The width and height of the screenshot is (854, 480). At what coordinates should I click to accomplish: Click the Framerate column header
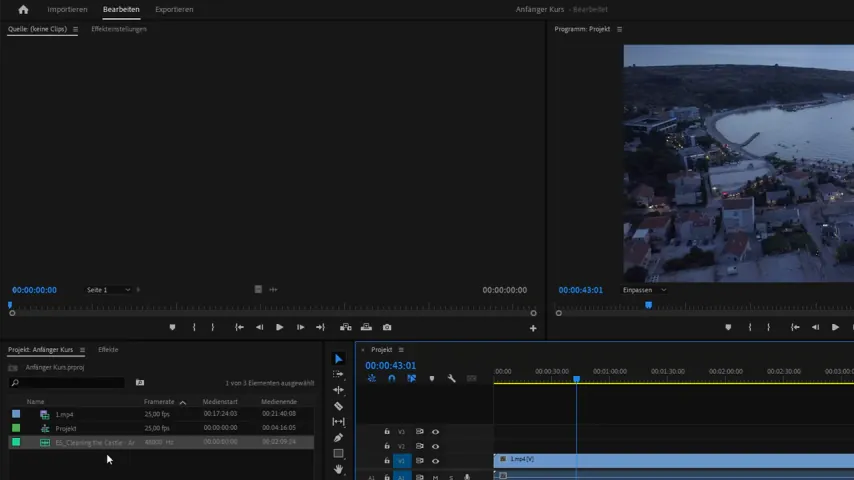coord(159,402)
